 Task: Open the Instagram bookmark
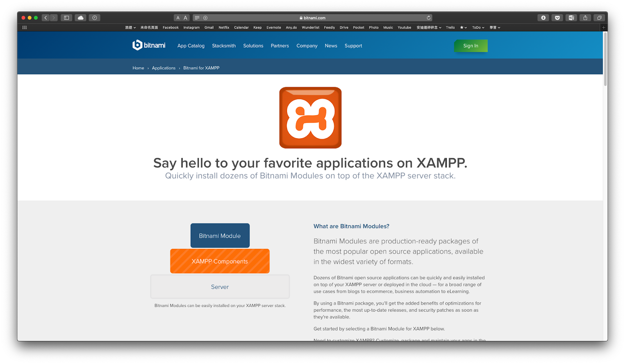tap(191, 27)
